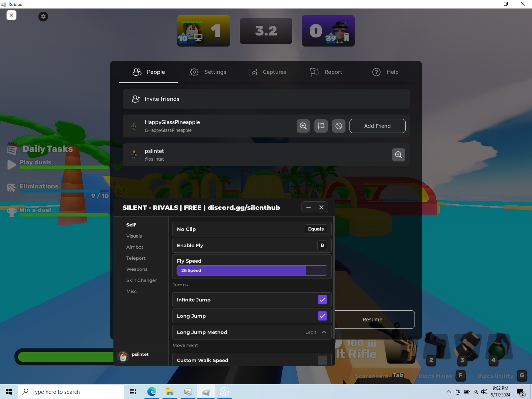Disable the Infinite Jump checkbox
This screenshot has width=532, height=399.
[x=323, y=300]
